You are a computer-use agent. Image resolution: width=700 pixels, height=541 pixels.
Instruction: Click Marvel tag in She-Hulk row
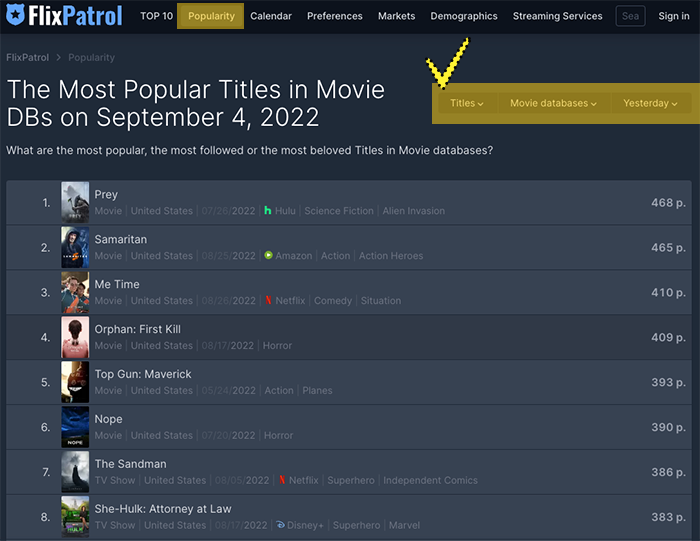coord(404,525)
